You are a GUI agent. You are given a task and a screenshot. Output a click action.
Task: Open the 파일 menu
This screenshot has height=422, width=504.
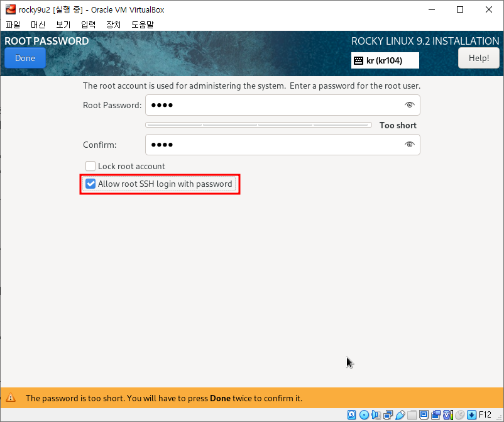[13, 25]
